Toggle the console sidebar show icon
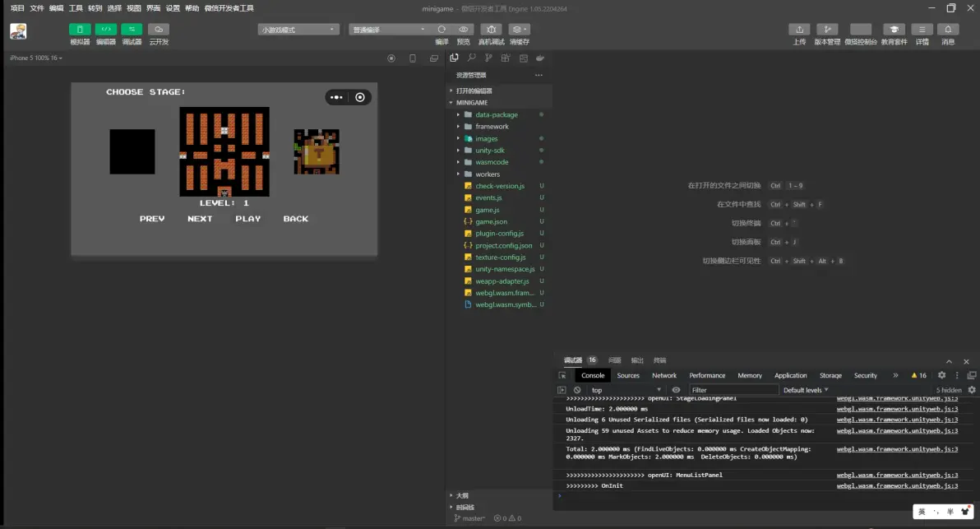The height and width of the screenshot is (529, 980). point(562,390)
